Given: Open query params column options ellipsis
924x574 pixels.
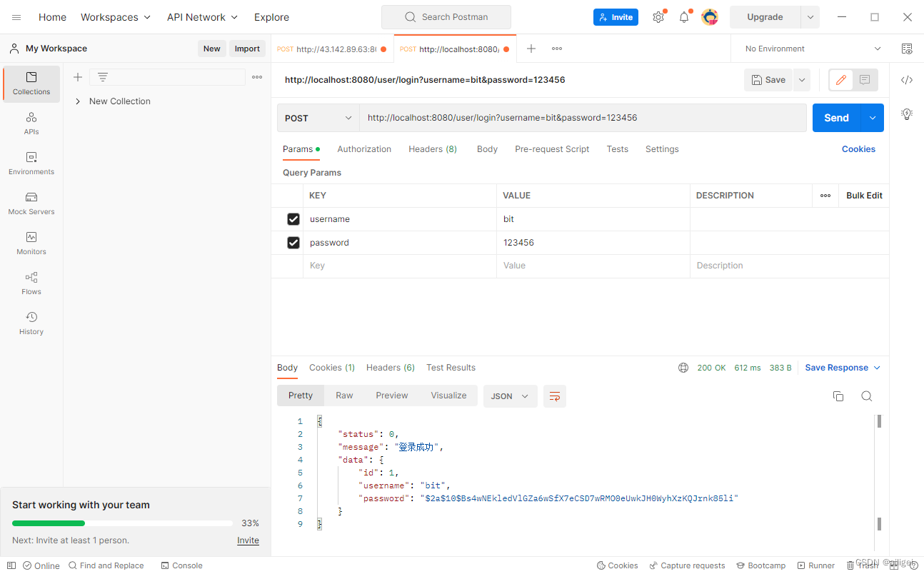Looking at the screenshot, I should (825, 196).
